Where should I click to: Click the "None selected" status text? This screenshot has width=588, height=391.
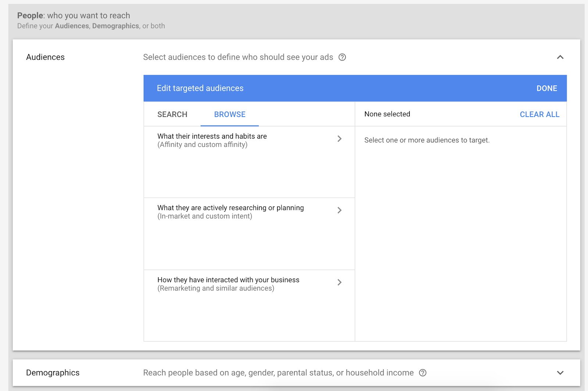387,114
